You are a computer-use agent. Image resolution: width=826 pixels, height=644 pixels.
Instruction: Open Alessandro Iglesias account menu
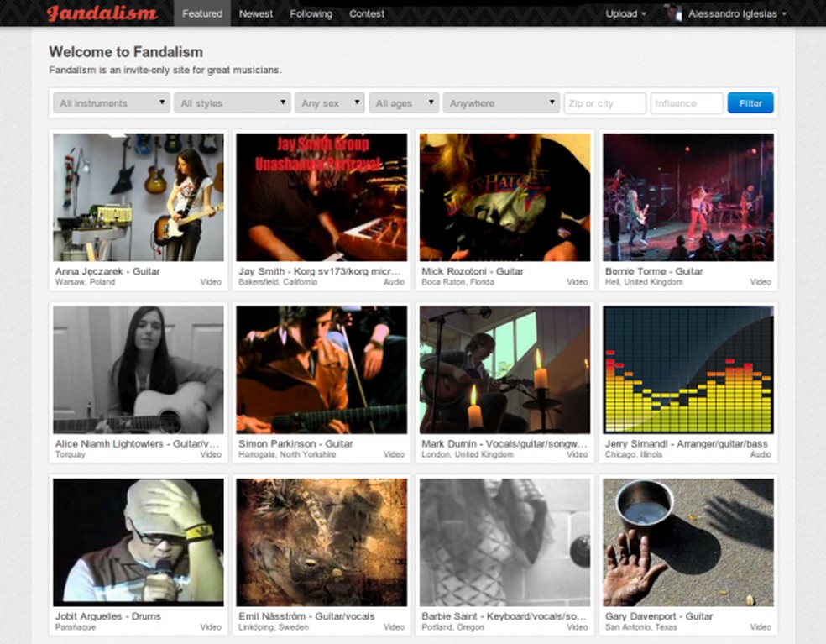click(x=737, y=13)
